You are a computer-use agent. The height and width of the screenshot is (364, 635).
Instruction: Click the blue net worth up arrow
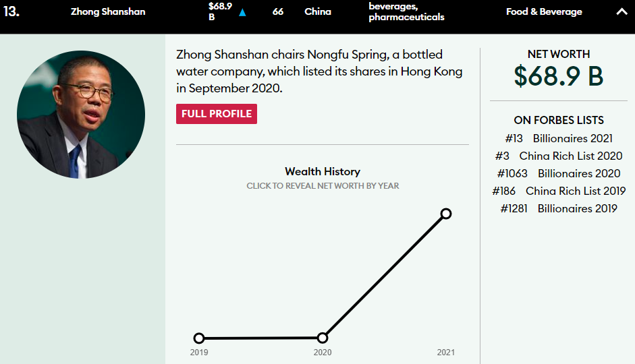(242, 12)
